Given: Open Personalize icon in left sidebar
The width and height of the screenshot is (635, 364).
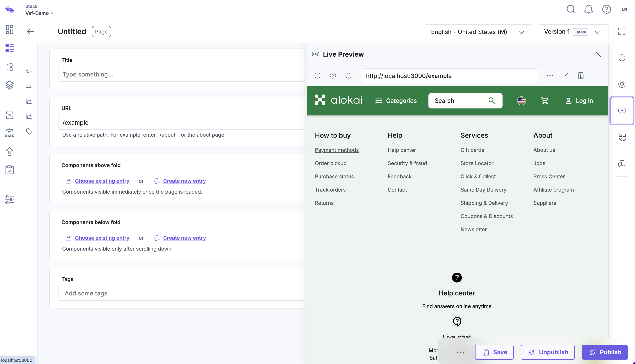Looking at the screenshot, I should [x=10, y=133].
